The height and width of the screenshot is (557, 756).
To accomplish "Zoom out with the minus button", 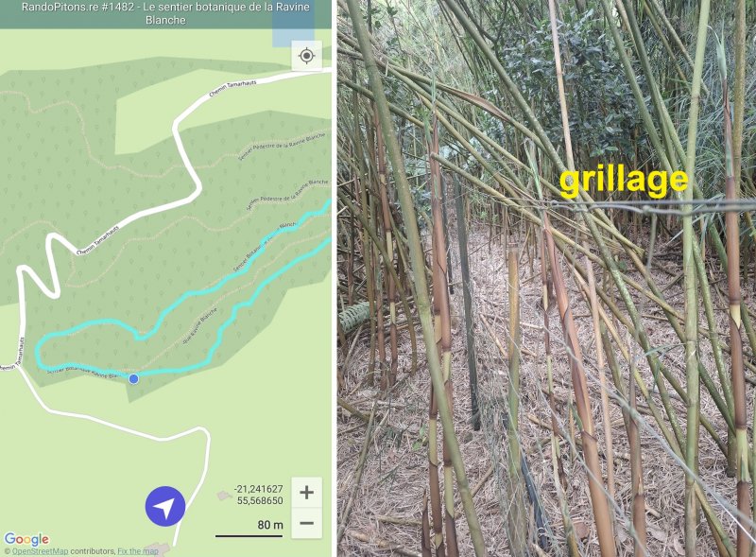I will tap(306, 523).
